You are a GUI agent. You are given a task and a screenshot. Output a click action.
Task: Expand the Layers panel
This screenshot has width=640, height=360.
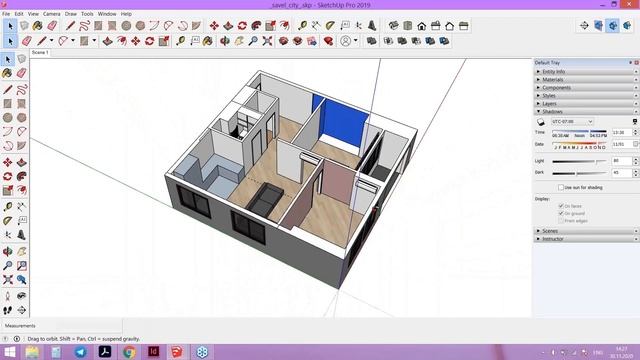click(x=586, y=104)
